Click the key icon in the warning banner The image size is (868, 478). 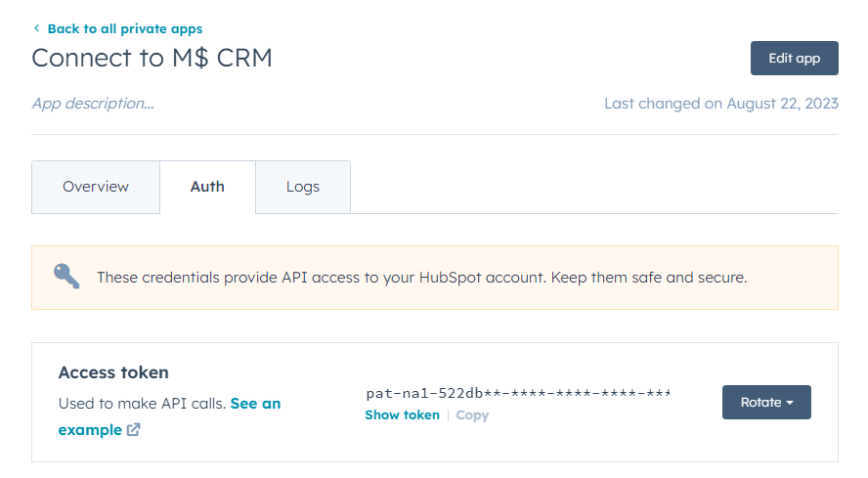[66, 277]
